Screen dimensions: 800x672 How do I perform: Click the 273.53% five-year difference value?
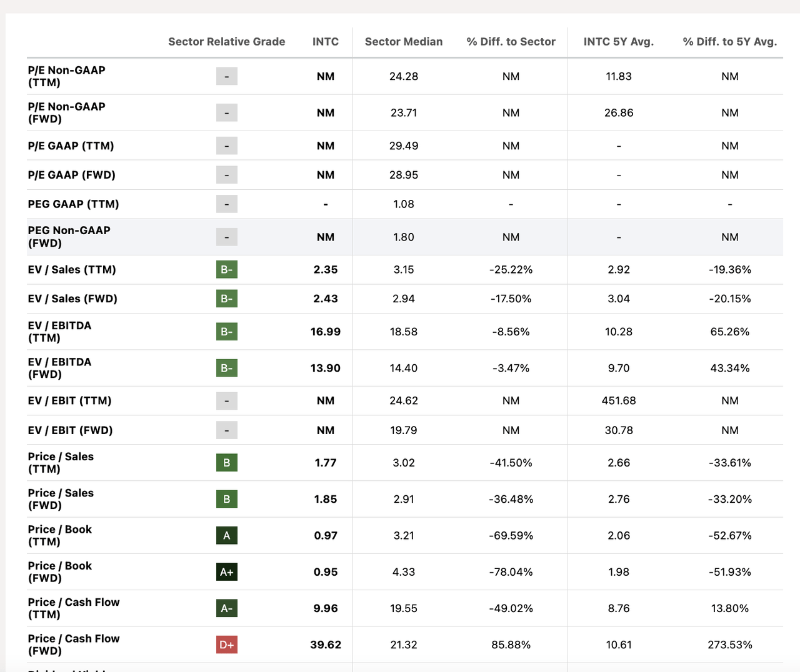pyautogui.click(x=730, y=645)
